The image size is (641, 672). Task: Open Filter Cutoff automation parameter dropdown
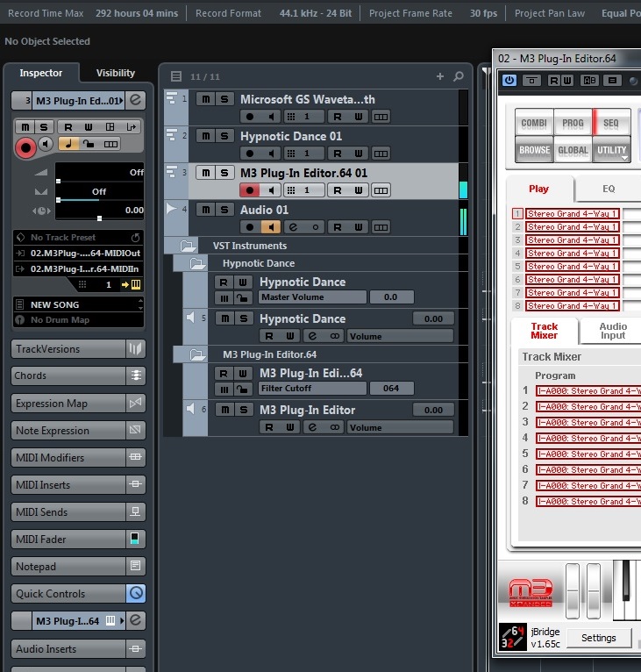click(312, 389)
